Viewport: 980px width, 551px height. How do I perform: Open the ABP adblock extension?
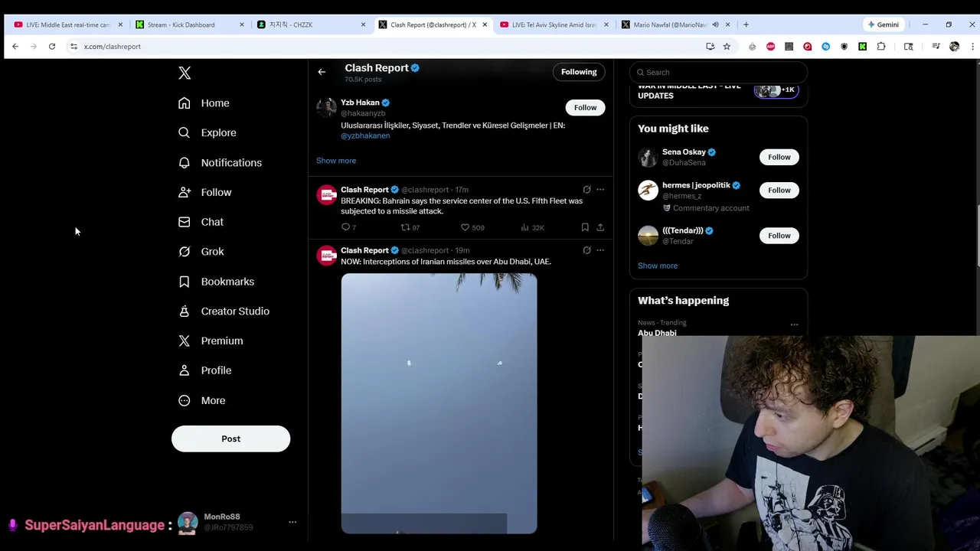tap(770, 47)
